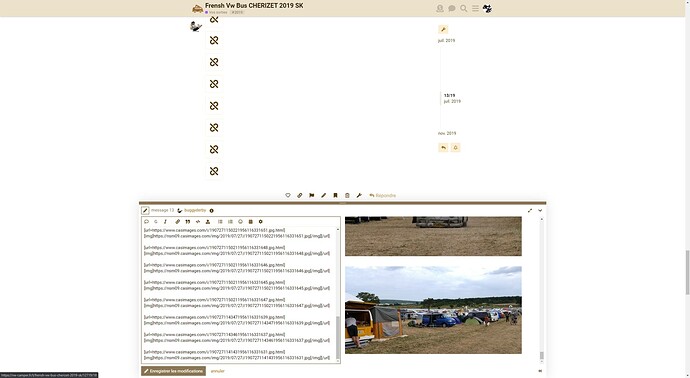
Task: Click the url line ending 16331645.jpg.html
Action: (214, 283)
